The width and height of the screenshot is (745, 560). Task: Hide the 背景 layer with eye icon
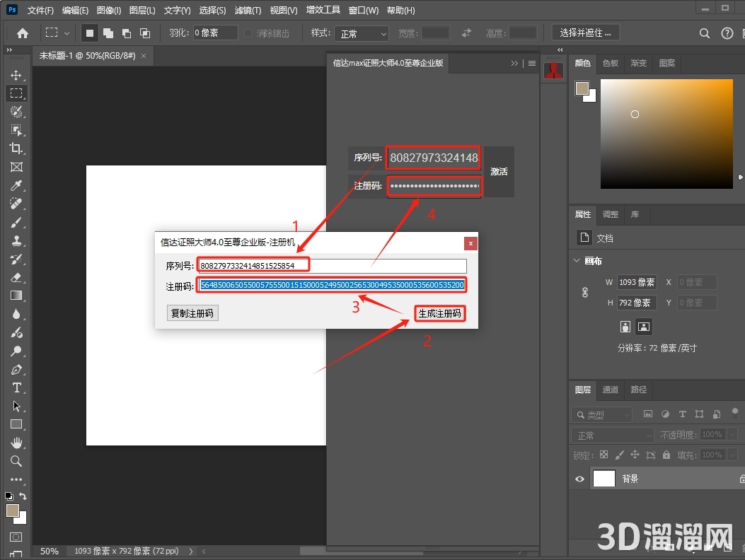580,479
